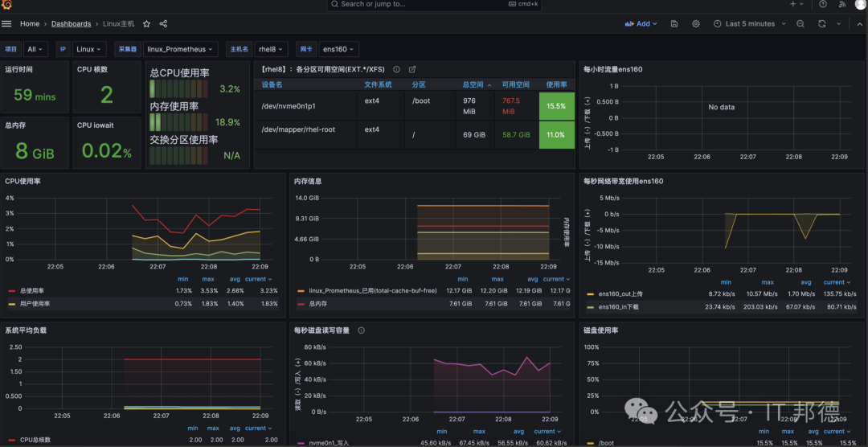Screen dimensions: 868x447
Task: Open the 每秒网络带宽使用ens160 panel title
Action: point(624,181)
